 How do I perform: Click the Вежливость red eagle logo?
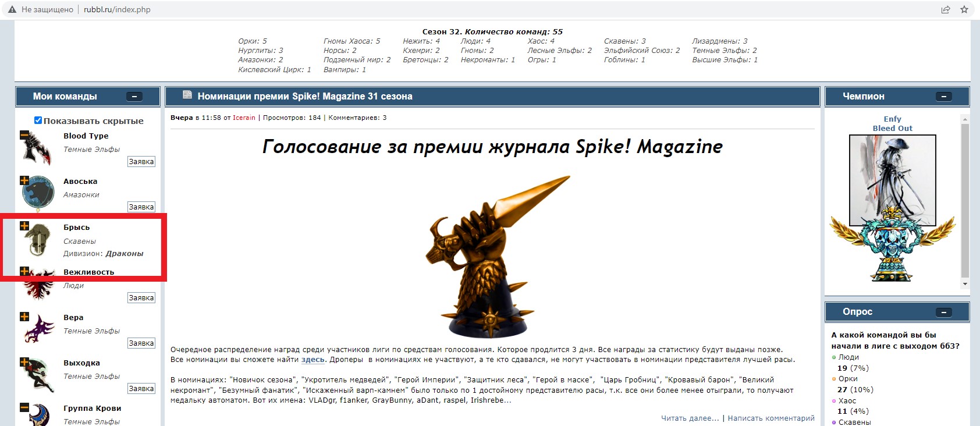[x=38, y=284]
